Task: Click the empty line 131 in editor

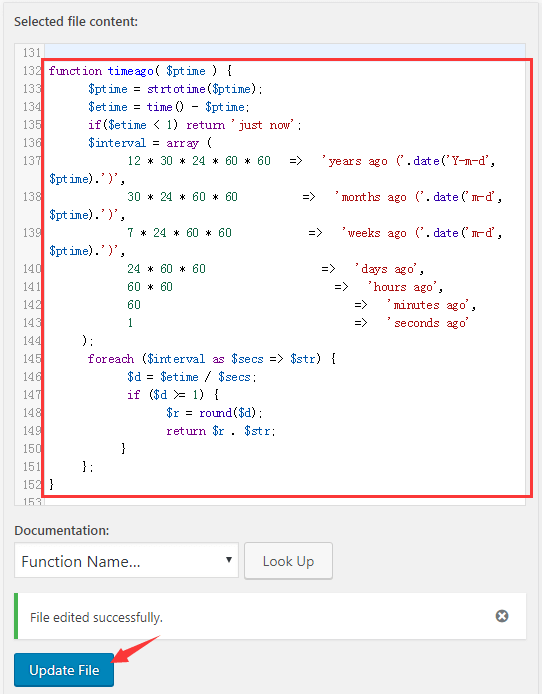Action: point(285,52)
